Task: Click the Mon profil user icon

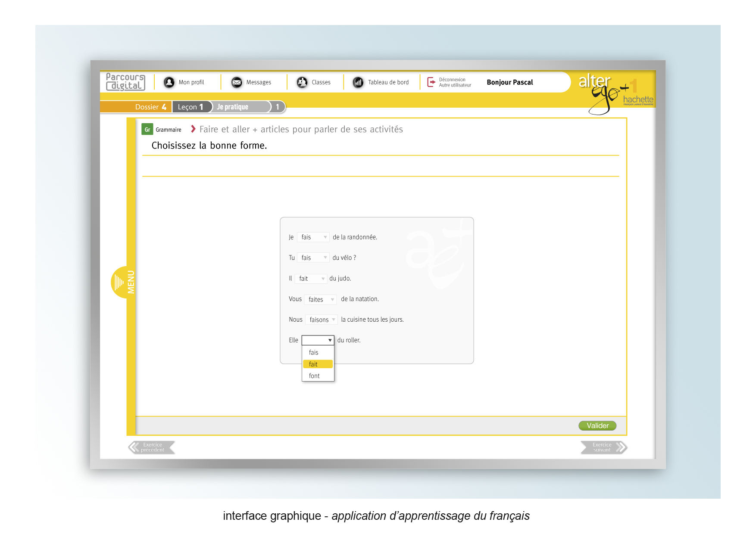Action: (x=169, y=82)
